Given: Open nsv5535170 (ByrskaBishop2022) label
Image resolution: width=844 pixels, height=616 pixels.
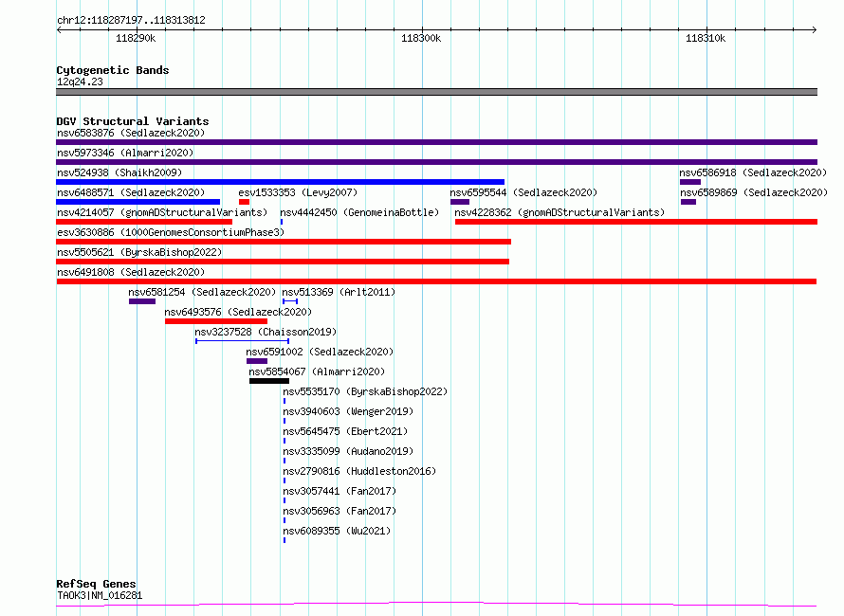Looking at the screenshot, I should [x=365, y=391].
